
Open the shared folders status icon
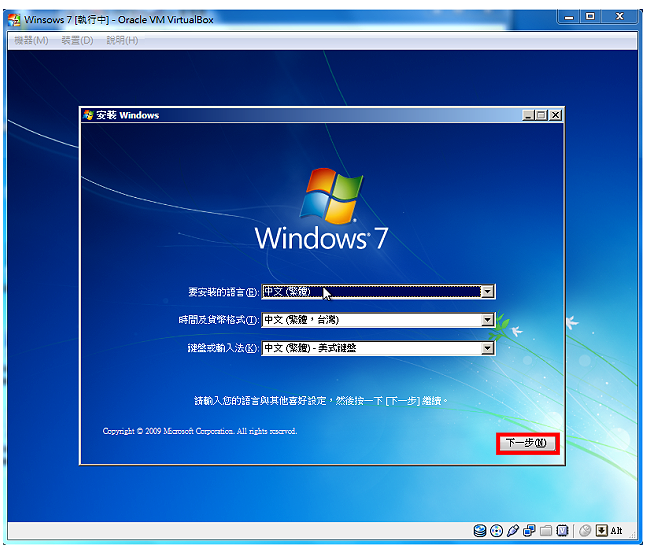[546, 531]
